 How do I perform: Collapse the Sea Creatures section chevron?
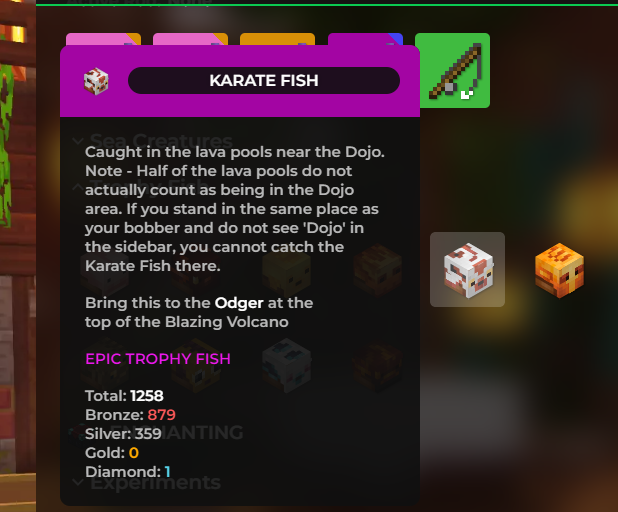(x=78, y=141)
